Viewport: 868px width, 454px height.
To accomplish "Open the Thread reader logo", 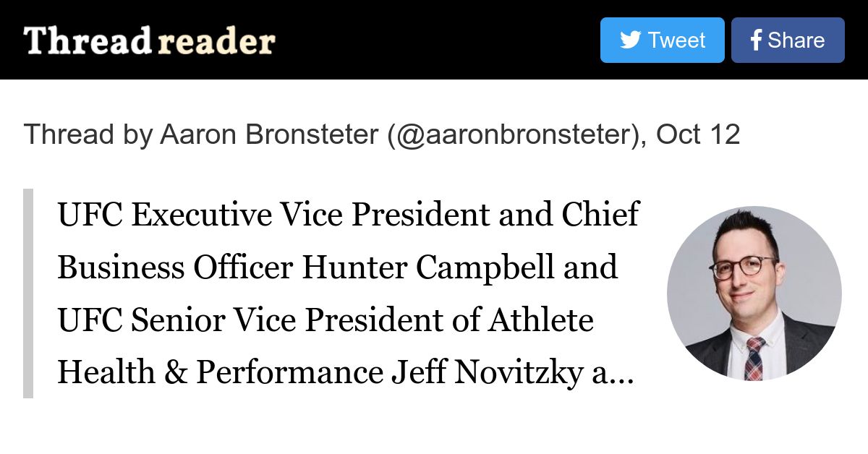I will click(x=149, y=41).
